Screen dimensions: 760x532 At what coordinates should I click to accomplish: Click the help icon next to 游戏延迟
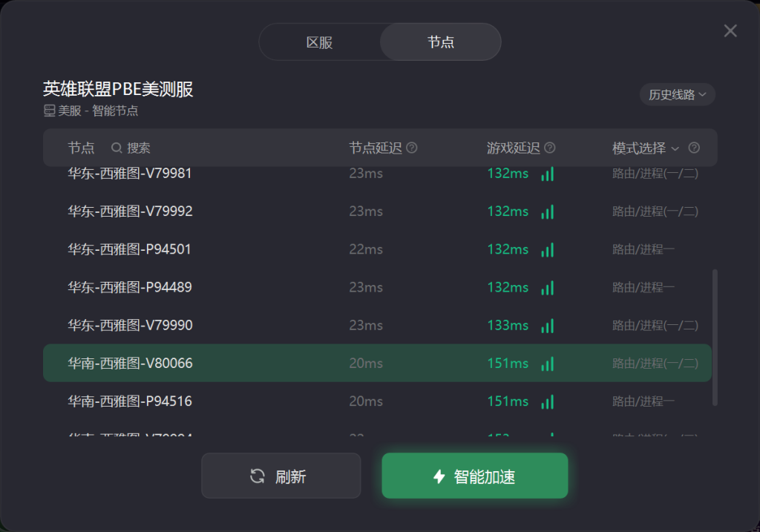tap(550, 148)
